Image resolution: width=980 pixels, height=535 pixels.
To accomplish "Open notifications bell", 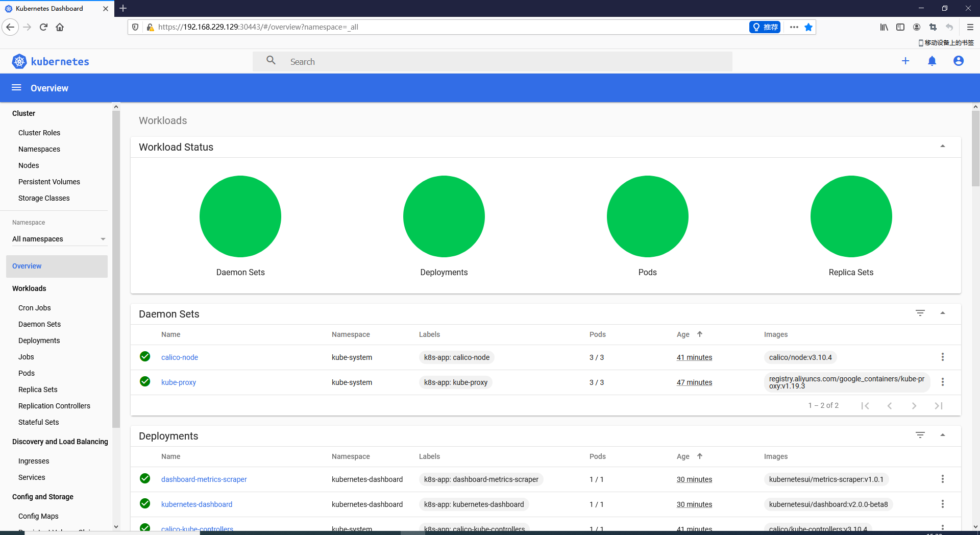I will tap(932, 61).
